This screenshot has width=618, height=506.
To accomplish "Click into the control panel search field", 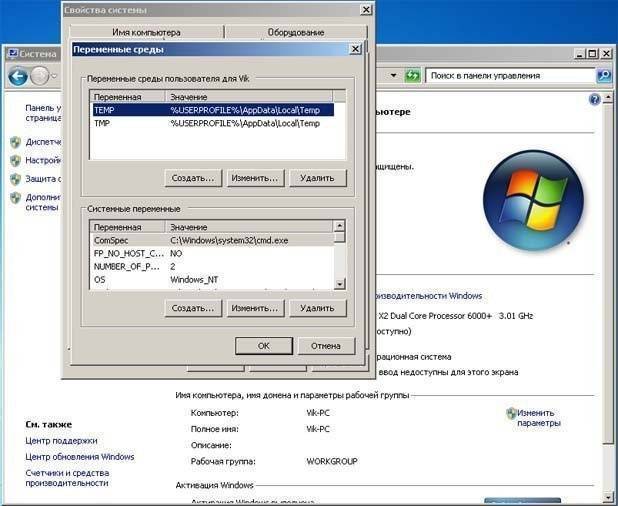I will (508, 75).
